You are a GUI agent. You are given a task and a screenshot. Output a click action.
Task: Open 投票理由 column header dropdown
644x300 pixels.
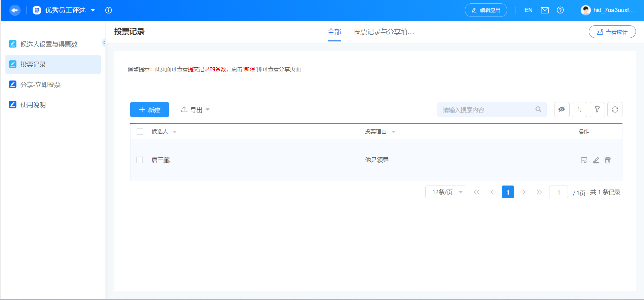pos(393,132)
